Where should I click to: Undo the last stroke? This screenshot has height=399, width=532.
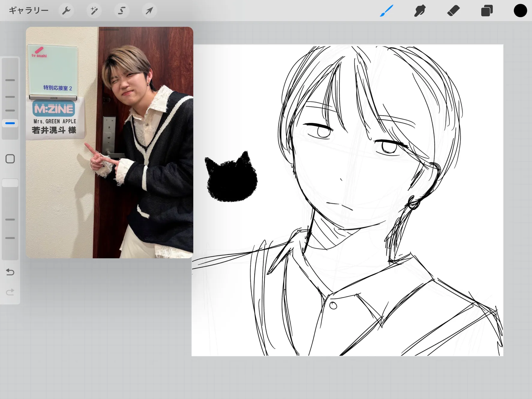(10, 272)
